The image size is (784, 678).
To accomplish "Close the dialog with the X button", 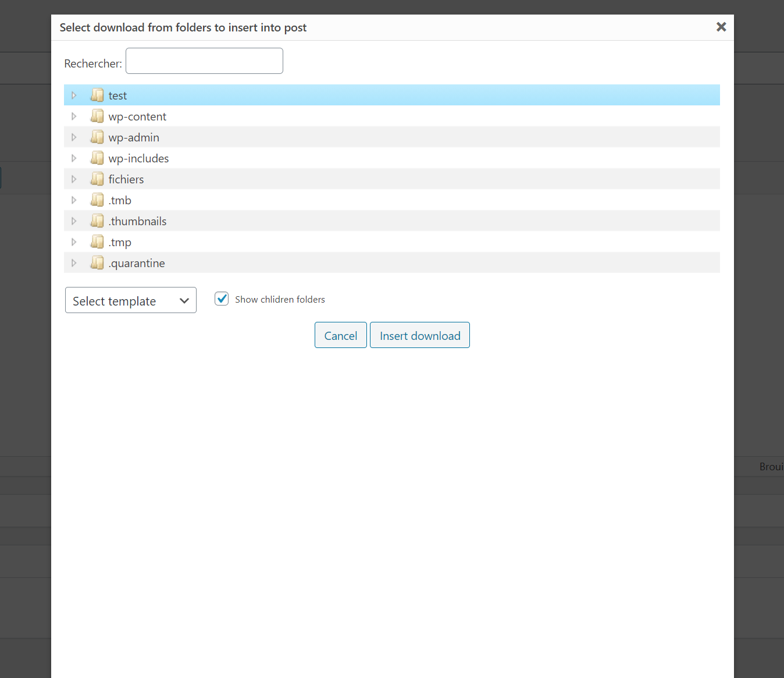I will pyautogui.click(x=721, y=27).
